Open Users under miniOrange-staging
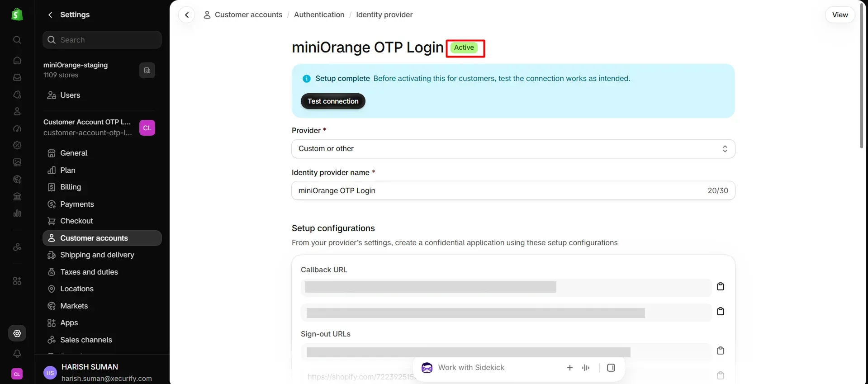The image size is (868, 384). [x=102, y=95]
